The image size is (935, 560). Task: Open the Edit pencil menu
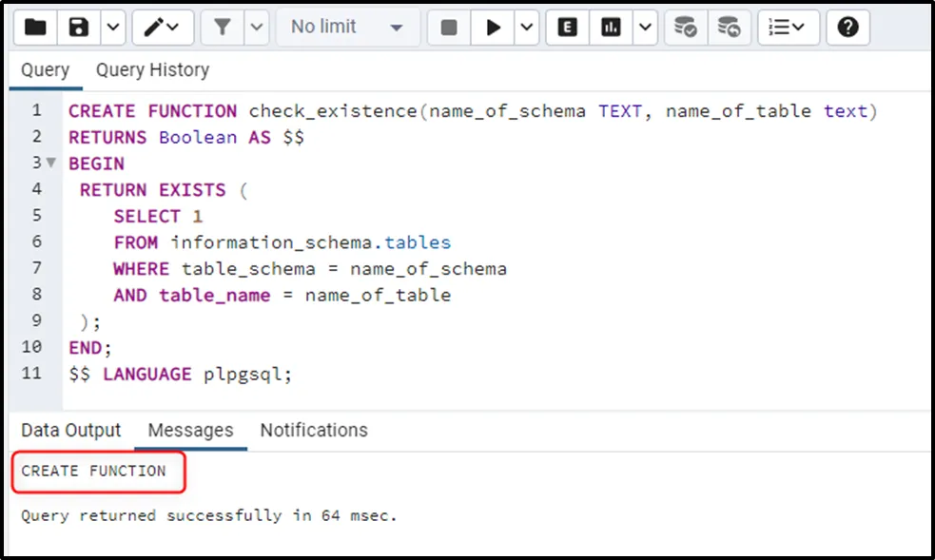click(162, 28)
